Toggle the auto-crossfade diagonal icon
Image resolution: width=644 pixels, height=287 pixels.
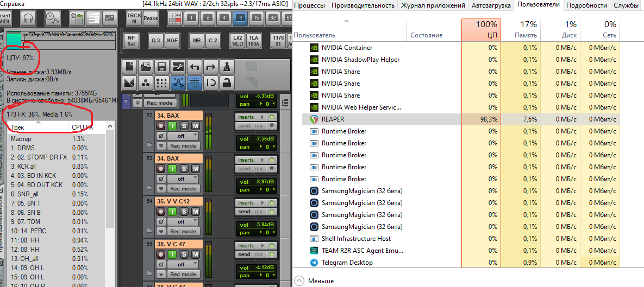[129, 83]
